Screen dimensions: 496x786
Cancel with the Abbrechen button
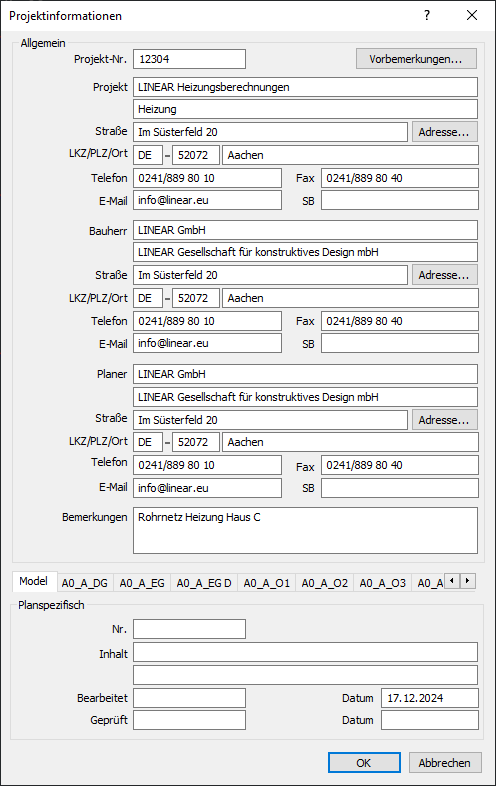click(x=445, y=762)
